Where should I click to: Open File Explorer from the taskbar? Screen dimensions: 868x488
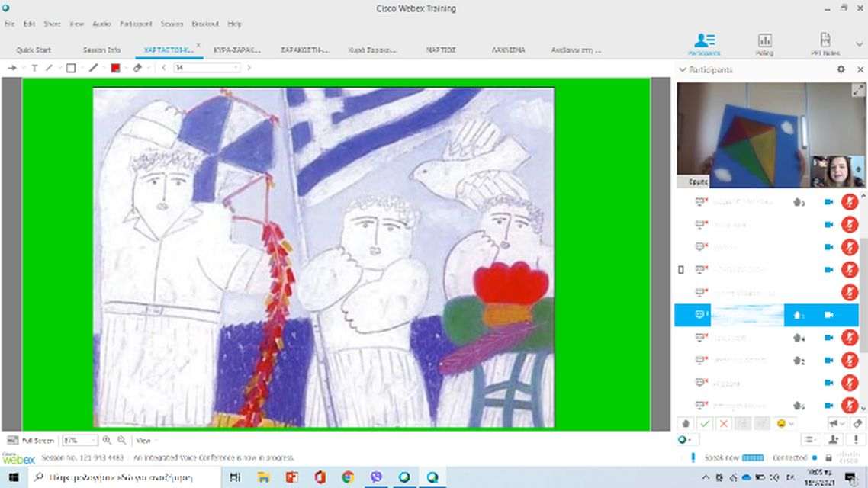(263, 477)
